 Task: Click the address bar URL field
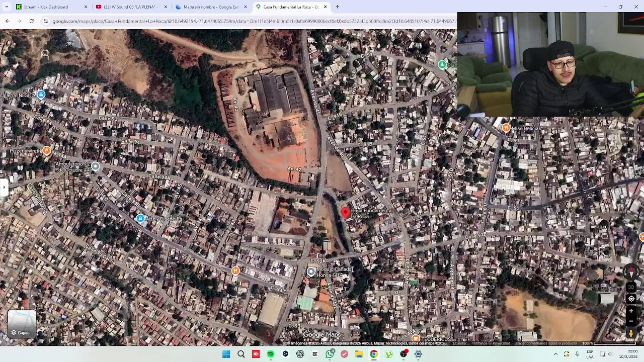click(x=254, y=21)
